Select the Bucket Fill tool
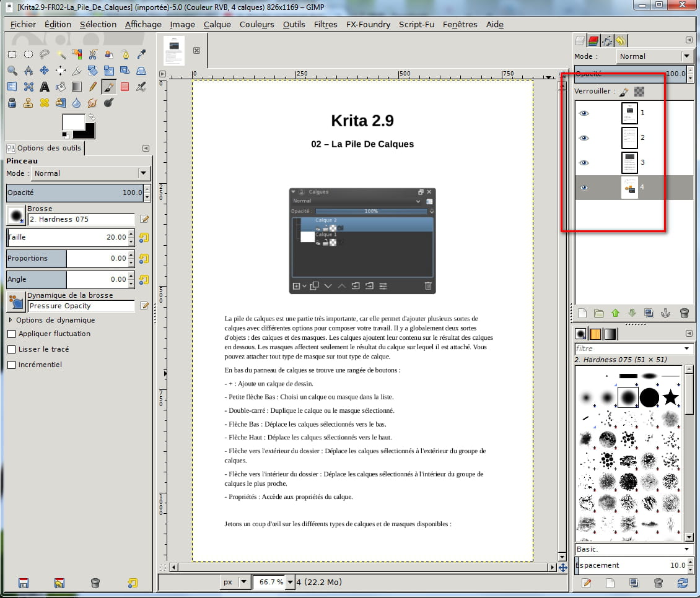The width and height of the screenshot is (700, 598). click(61, 87)
